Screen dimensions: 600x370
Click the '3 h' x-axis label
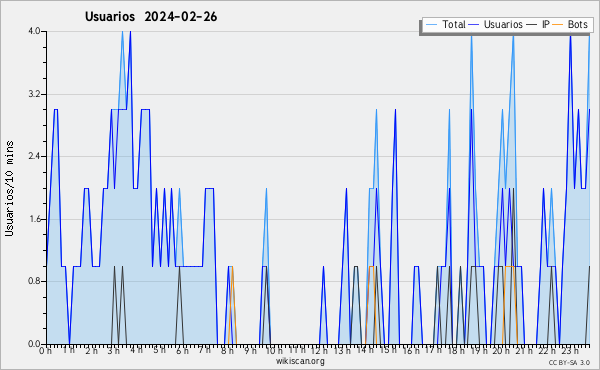(114, 351)
